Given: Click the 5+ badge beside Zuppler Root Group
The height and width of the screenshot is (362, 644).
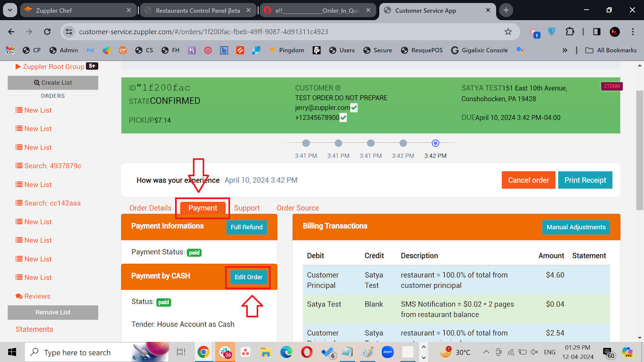Looking at the screenshot, I should pyautogui.click(x=92, y=66).
